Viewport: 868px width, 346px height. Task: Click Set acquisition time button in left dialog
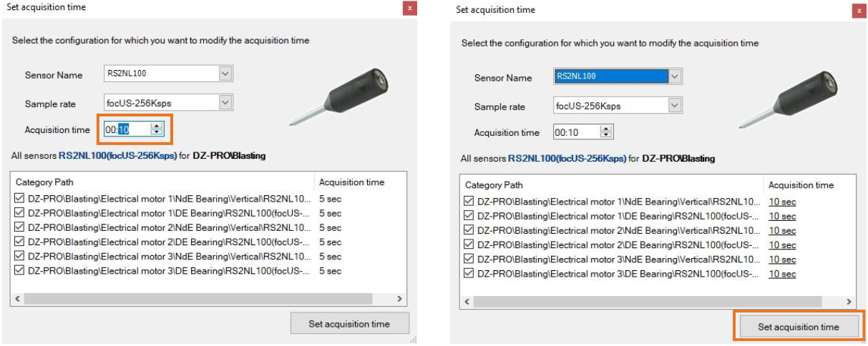point(349,324)
